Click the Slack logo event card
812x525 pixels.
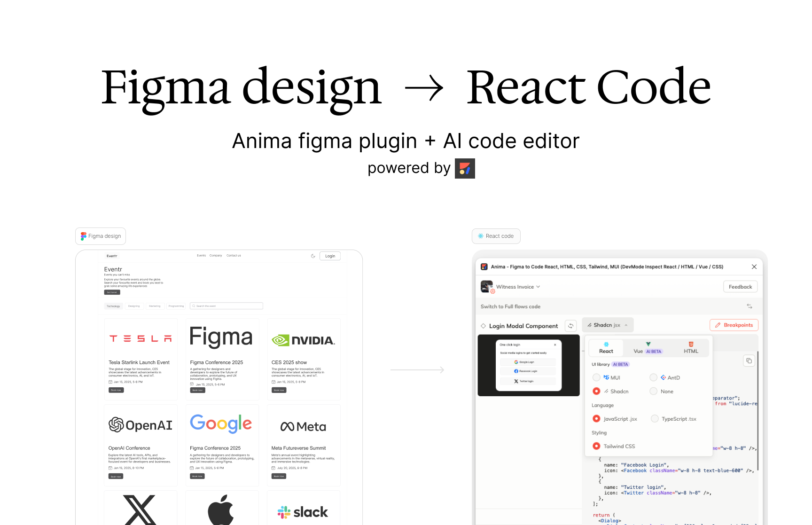click(x=303, y=512)
